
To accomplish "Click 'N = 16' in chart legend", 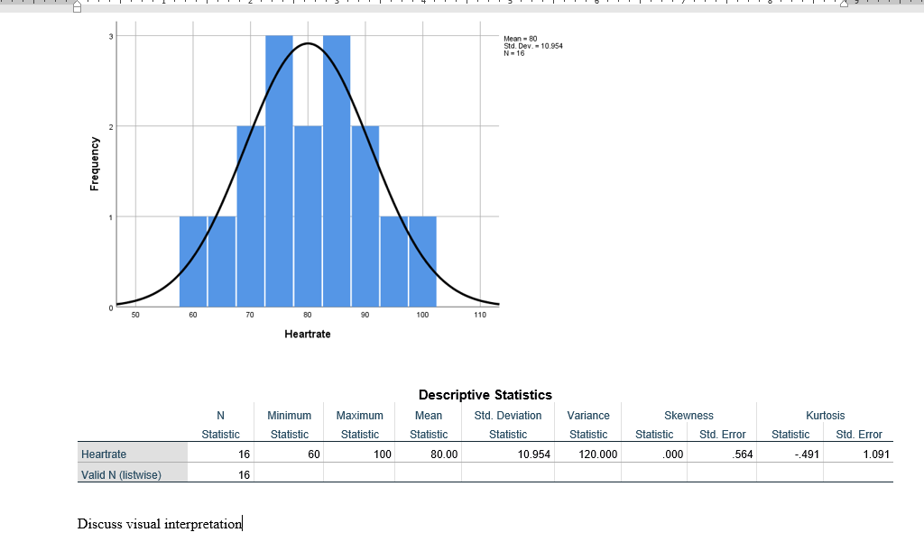I will (x=513, y=53).
